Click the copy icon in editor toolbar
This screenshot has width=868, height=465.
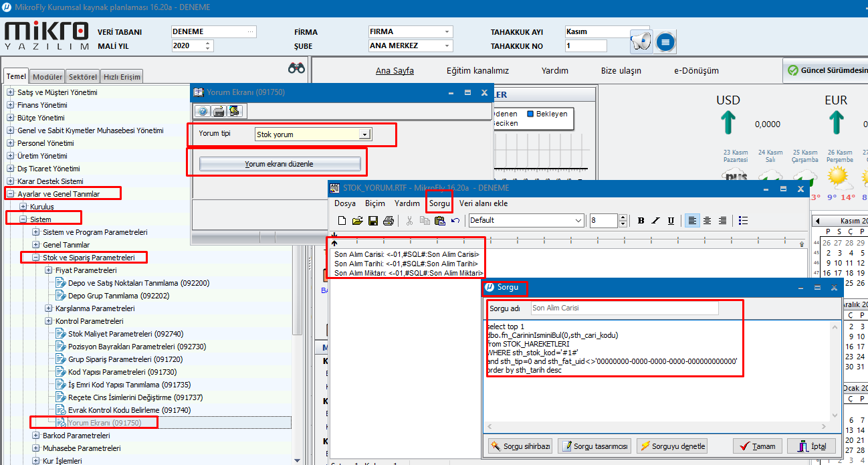click(x=425, y=221)
